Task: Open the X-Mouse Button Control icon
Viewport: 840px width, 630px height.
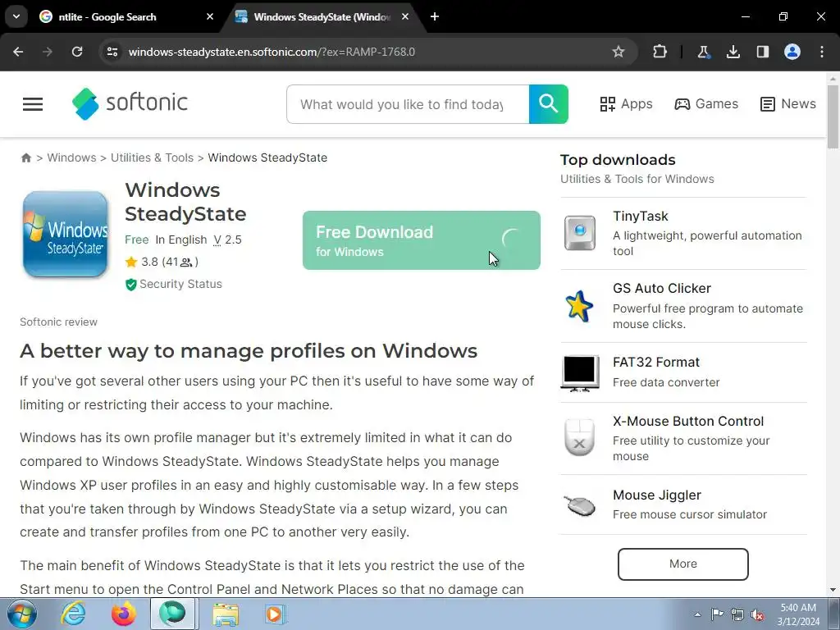Action: tap(580, 438)
